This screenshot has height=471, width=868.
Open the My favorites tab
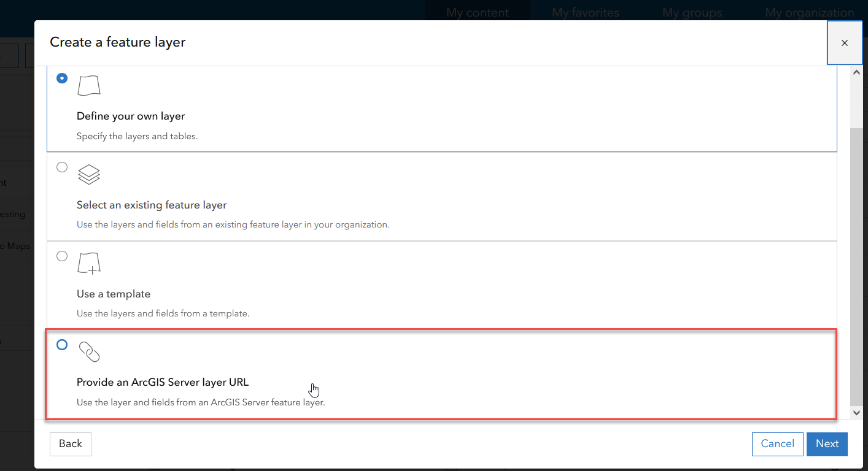click(x=585, y=12)
